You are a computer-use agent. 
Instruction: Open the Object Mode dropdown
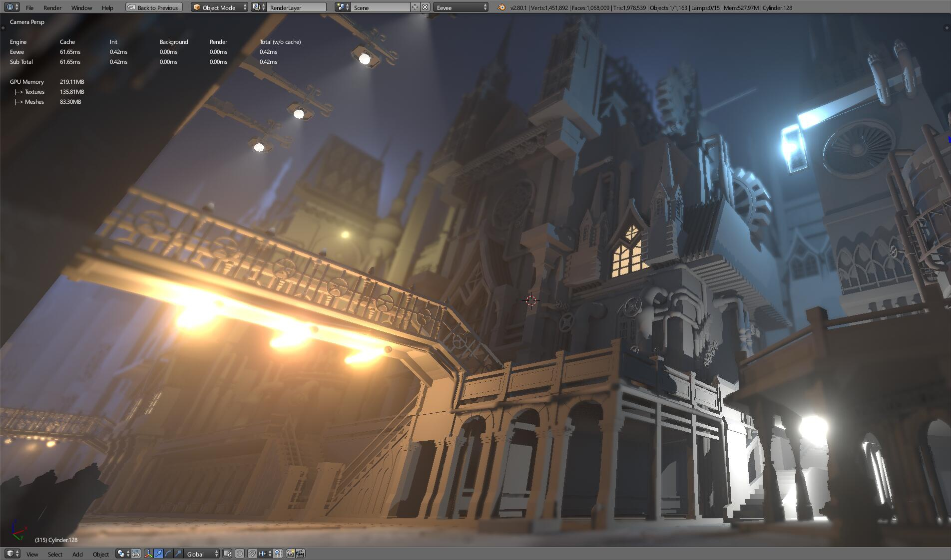[x=219, y=7]
